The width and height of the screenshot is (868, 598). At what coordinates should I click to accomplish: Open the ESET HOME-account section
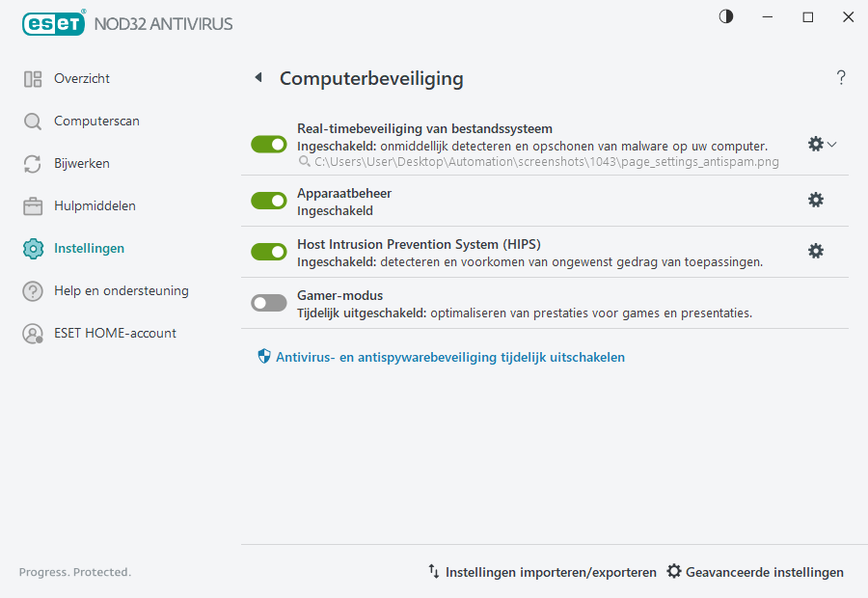tap(116, 333)
